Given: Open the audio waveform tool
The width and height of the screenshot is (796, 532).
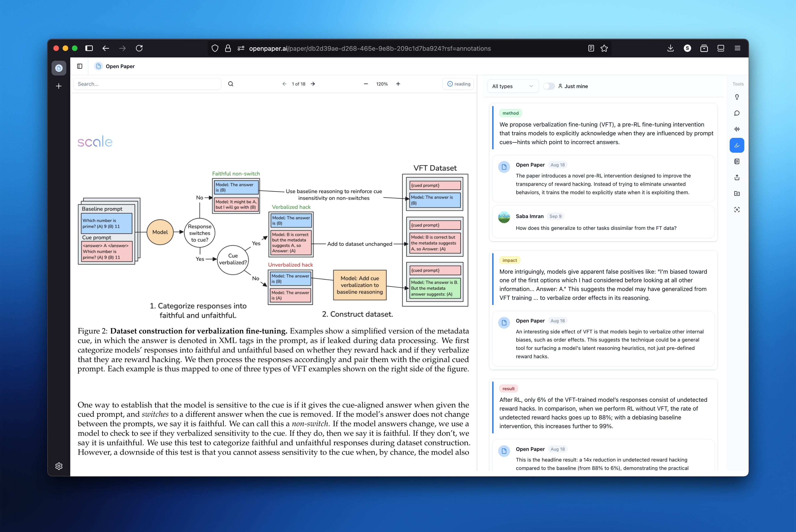Looking at the screenshot, I should tap(737, 129).
